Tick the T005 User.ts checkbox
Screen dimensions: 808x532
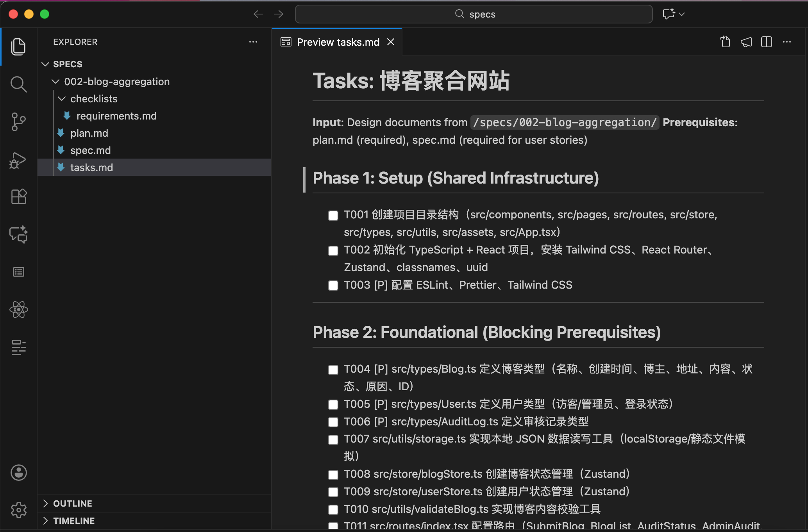(x=333, y=405)
